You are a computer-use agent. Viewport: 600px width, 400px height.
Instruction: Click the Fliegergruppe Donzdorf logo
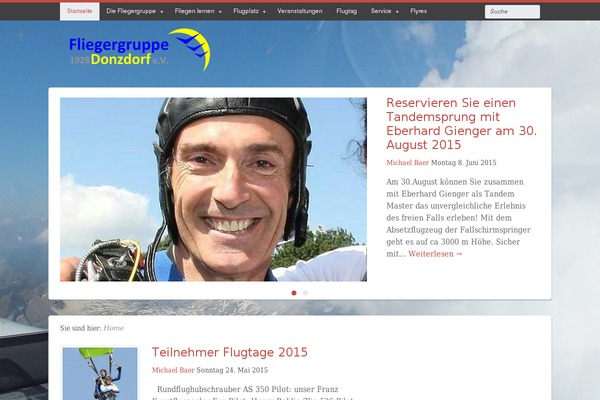pos(139,50)
